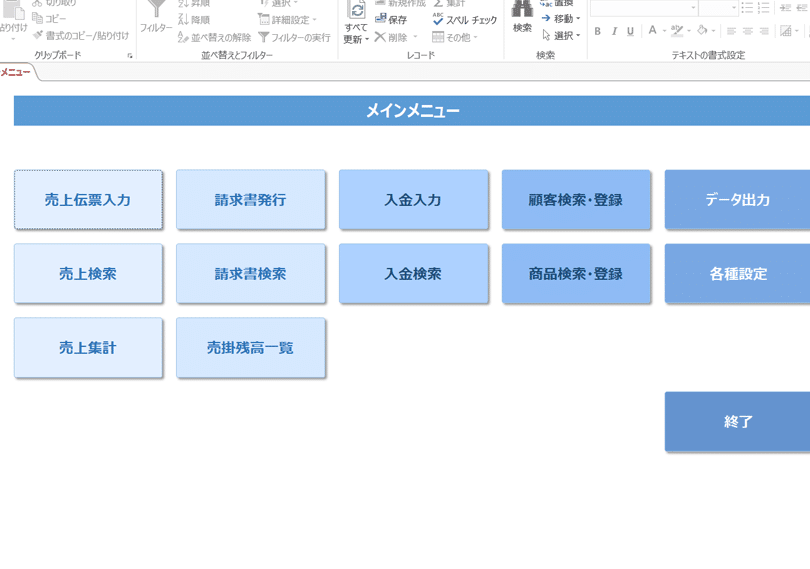Click the Filter funnel icon in ribbon
The height and width of the screenshot is (569, 810).
[x=155, y=12]
